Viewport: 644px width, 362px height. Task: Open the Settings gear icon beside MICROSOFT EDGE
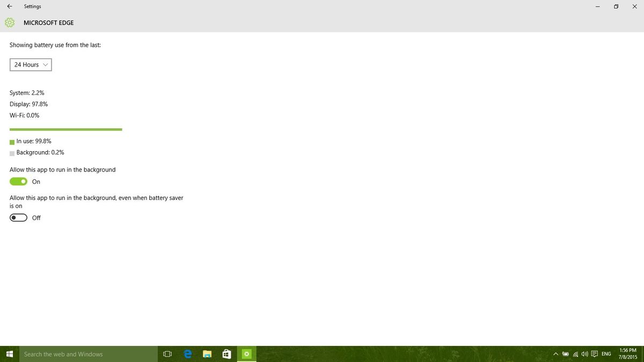coord(10,23)
